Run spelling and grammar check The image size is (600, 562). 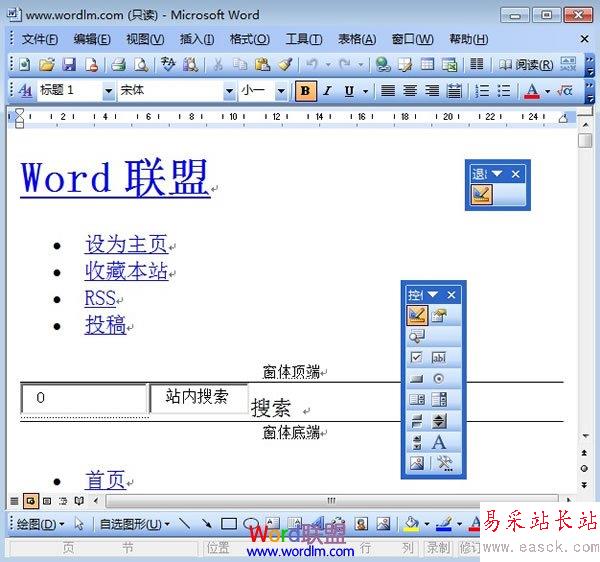(168, 64)
